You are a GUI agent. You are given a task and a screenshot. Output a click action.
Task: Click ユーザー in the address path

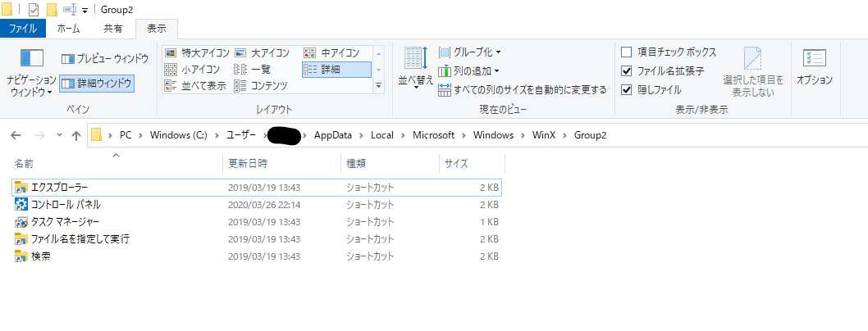pyautogui.click(x=241, y=135)
